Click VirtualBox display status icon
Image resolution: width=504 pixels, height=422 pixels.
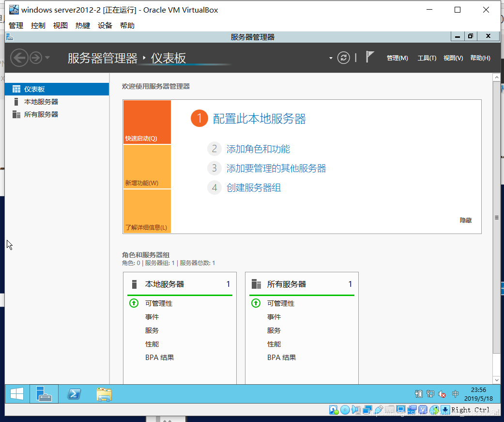pyautogui.click(x=401, y=410)
